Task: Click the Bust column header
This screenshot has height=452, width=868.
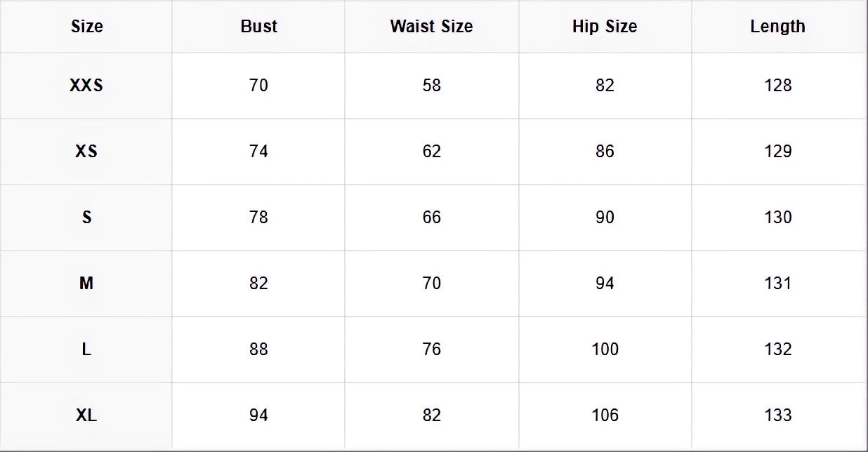Action: (x=258, y=27)
